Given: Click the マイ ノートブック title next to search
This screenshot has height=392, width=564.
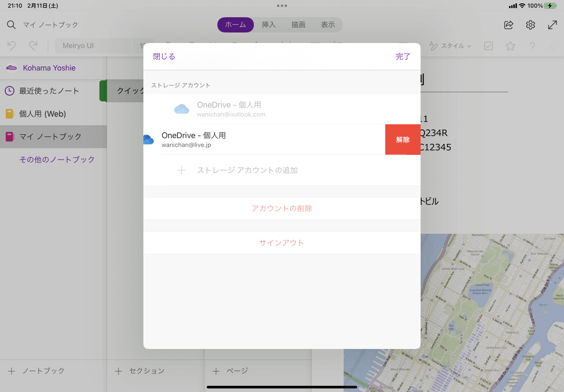Looking at the screenshot, I should point(51,25).
